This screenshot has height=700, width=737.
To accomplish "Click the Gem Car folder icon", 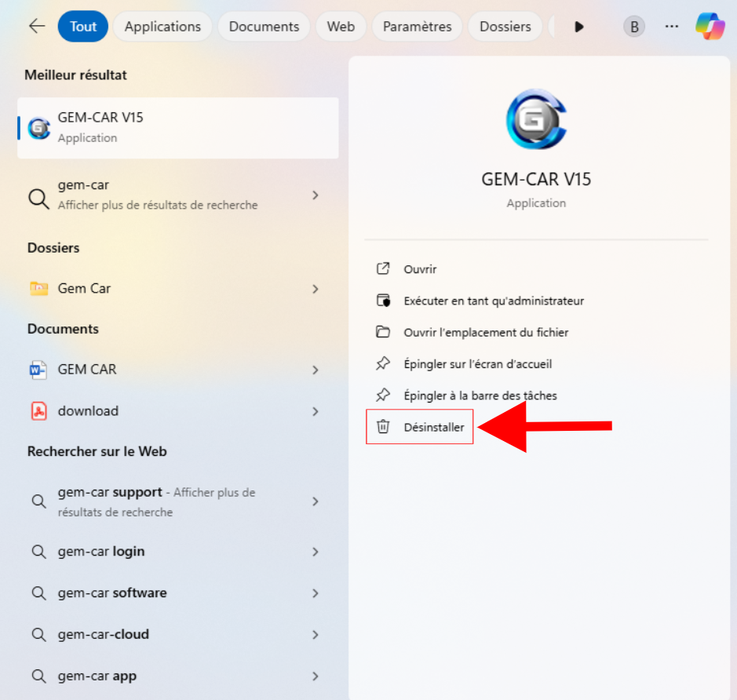I will click(39, 289).
